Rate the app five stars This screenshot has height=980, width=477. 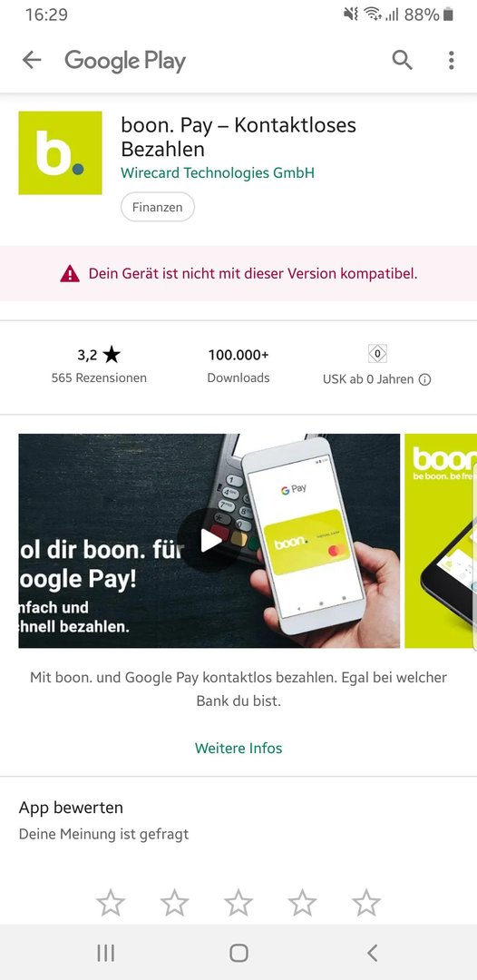click(x=365, y=903)
